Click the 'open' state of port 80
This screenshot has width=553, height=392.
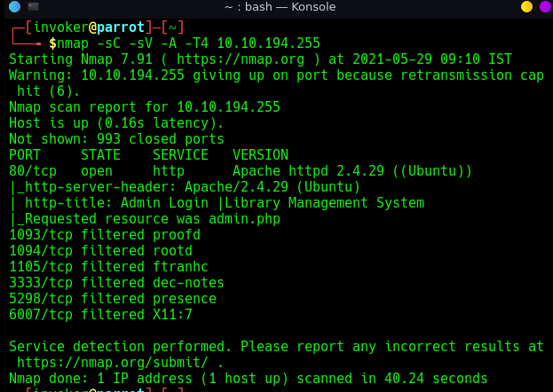97,170
